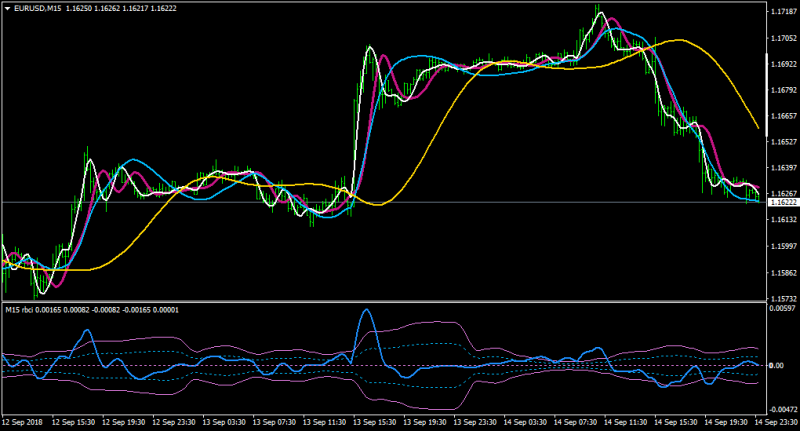This screenshot has height=431, width=800.
Task: Click the 14 Sep 19:30 time label
Action: 726,422
